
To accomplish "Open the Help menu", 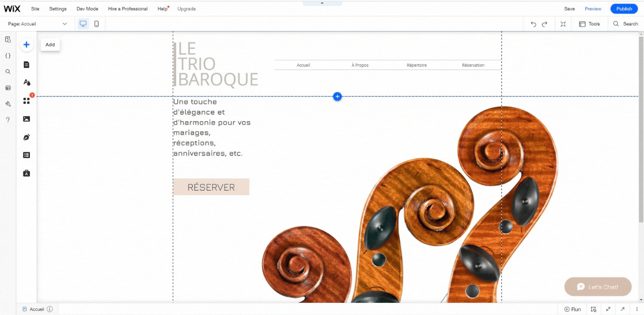I will (x=163, y=9).
